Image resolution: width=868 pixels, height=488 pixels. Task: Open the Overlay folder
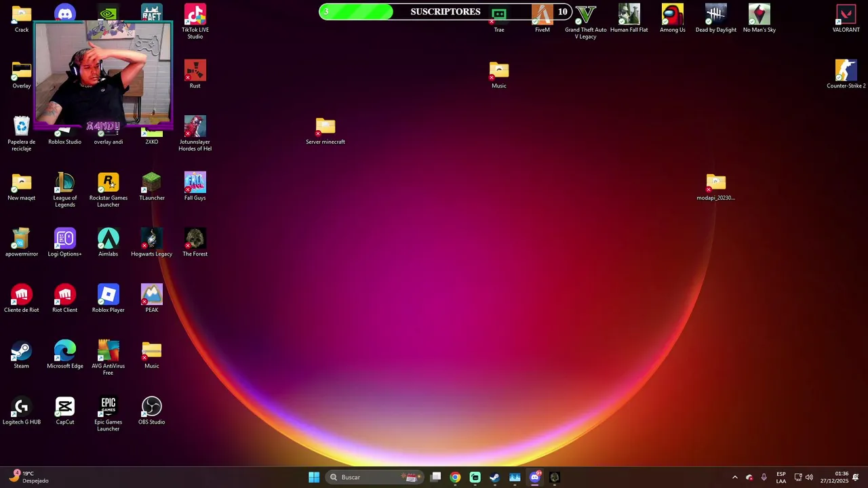pos(22,75)
